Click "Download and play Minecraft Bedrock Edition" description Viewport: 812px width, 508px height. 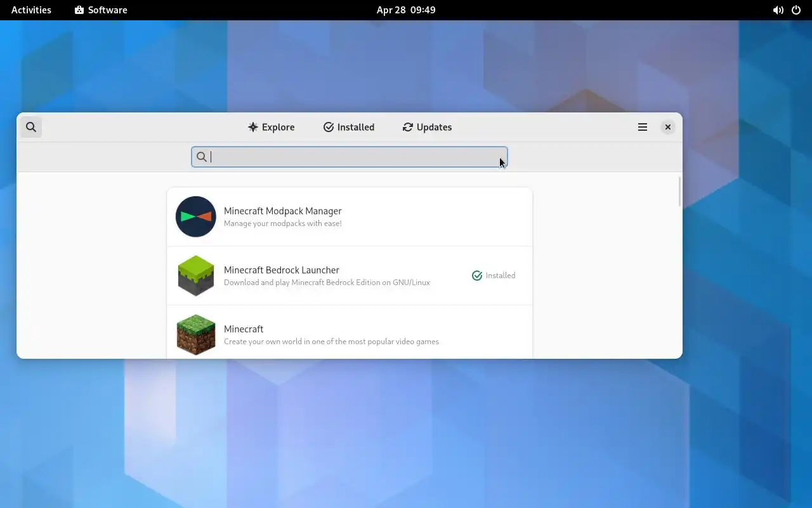tap(327, 283)
